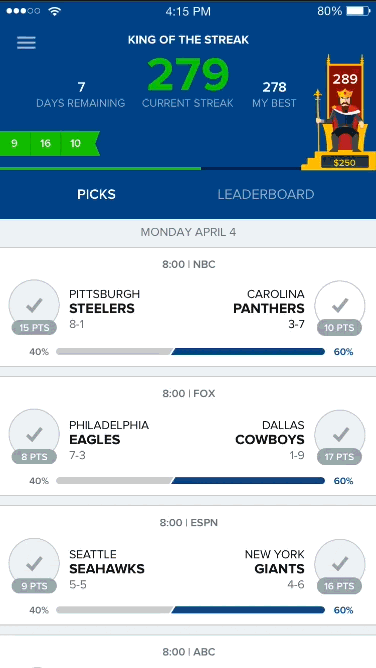Viewport: 376px width, 668px height.
Task: Pick Carolina Panthers checkmark circle
Action: [340, 305]
